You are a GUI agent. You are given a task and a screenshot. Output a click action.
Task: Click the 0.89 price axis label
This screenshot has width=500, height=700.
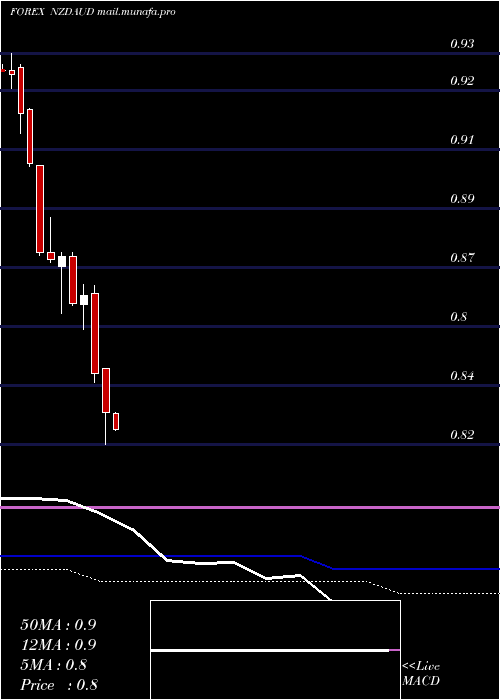coord(462,199)
